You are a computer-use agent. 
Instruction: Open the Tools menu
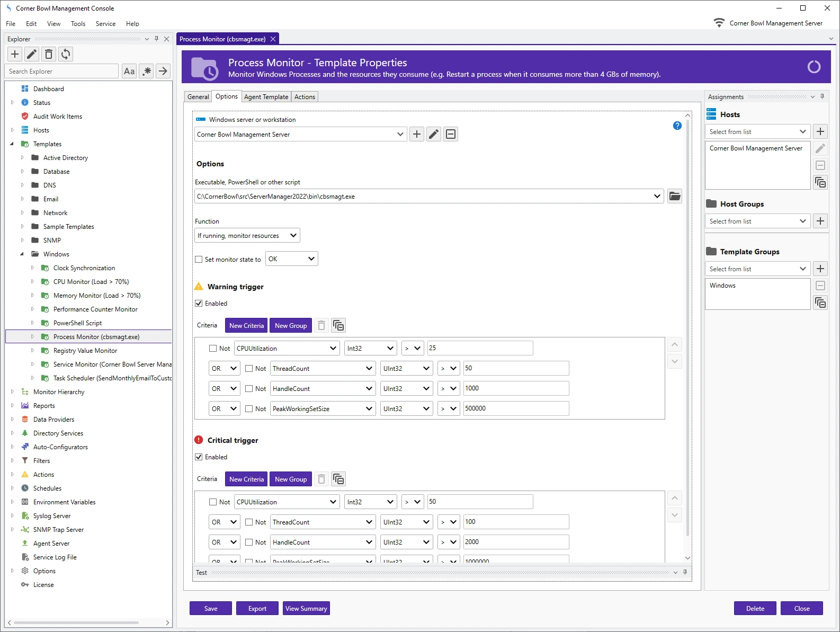[x=78, y=24]
